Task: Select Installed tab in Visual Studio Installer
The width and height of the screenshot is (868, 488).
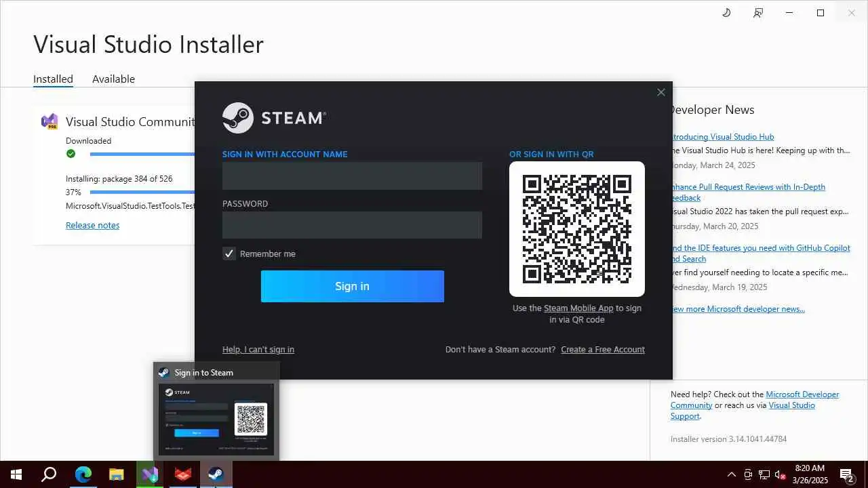Action: click(x=53, y=79)
